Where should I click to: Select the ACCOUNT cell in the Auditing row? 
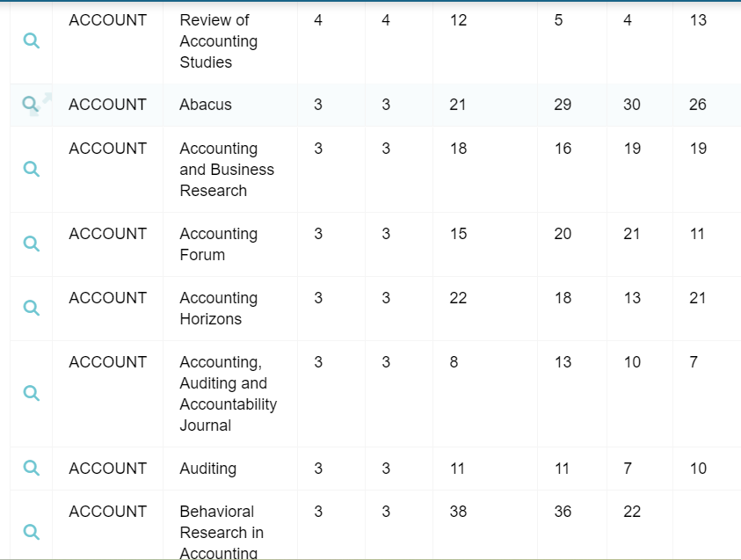click(x=107, y=469)
